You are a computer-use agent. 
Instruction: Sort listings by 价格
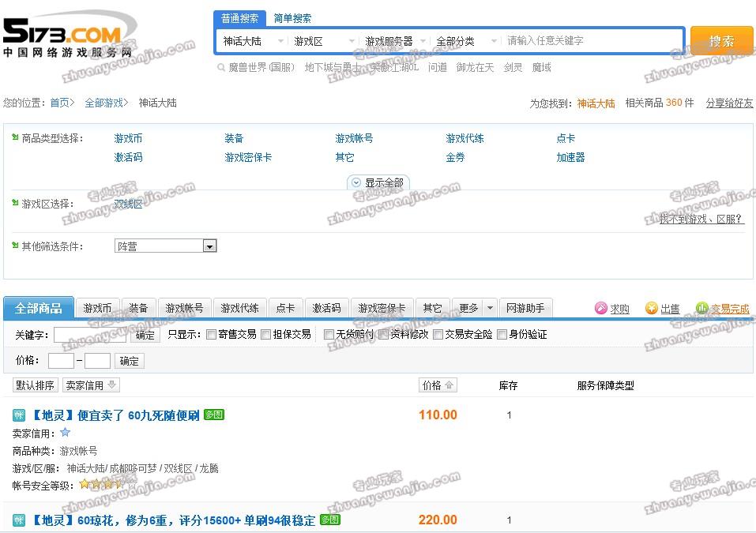coord(438,385)
